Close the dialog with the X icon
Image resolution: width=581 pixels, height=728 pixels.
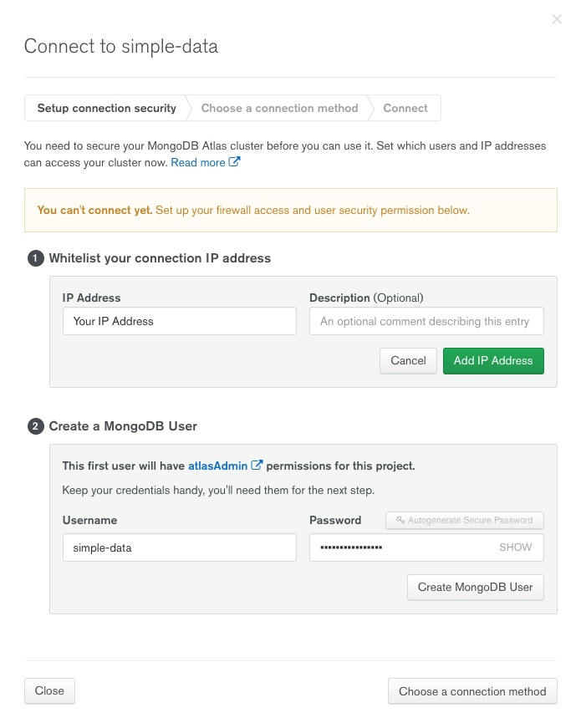(557, 19)
